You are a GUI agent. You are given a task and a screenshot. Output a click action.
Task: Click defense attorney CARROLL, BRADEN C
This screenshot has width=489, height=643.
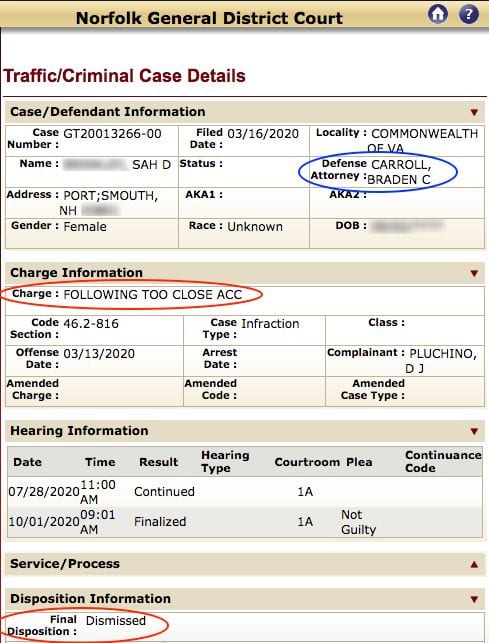399,172
